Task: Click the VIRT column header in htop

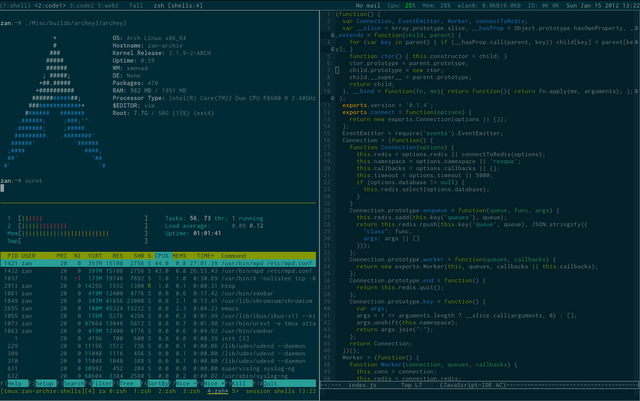Action: 95,256
